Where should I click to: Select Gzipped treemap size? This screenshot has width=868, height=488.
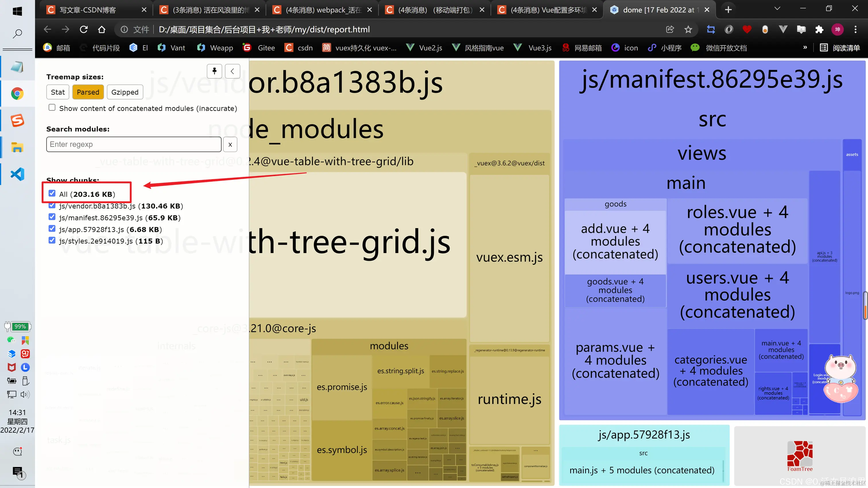pyautogui.click(x=125, y=92)
